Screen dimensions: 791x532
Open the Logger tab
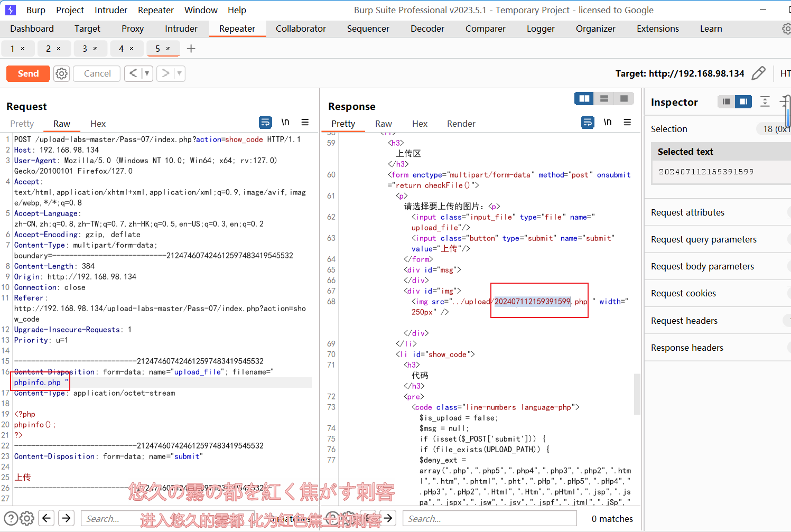pyautogui.click(x=541, y=29)
